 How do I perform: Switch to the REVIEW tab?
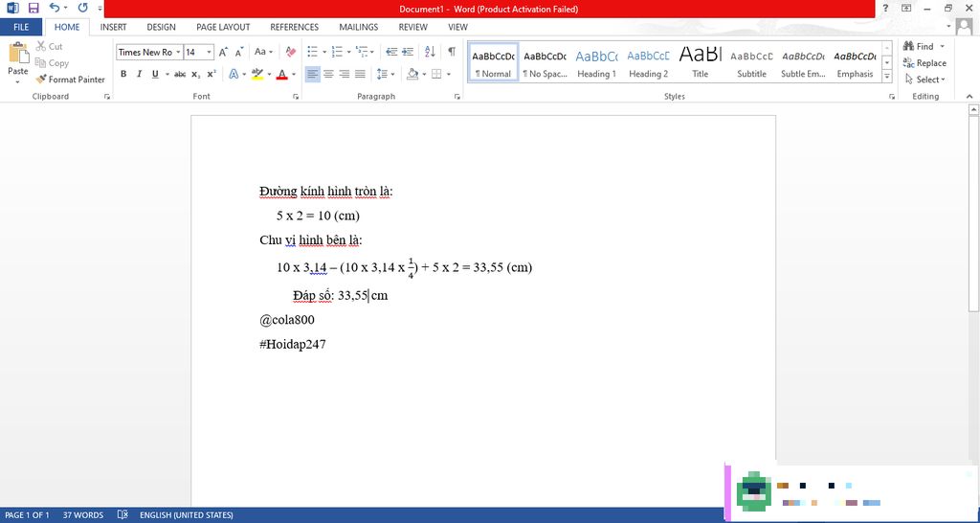(413, 27)
